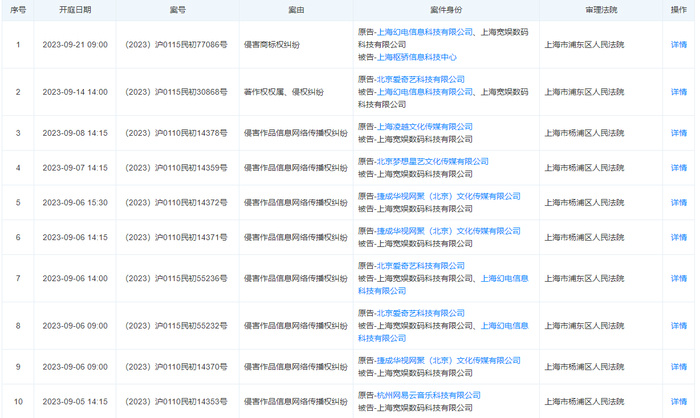Viewport: 700px width, 418px height.
Task: Select serial number 10 in last row
Action: (18, 402)
